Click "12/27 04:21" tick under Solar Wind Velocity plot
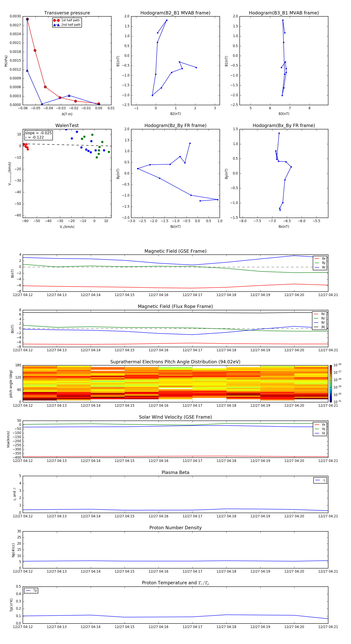Image resolution: width=351 pixels, height=644 pixels. pyautogui.click(x=328, y=461)
